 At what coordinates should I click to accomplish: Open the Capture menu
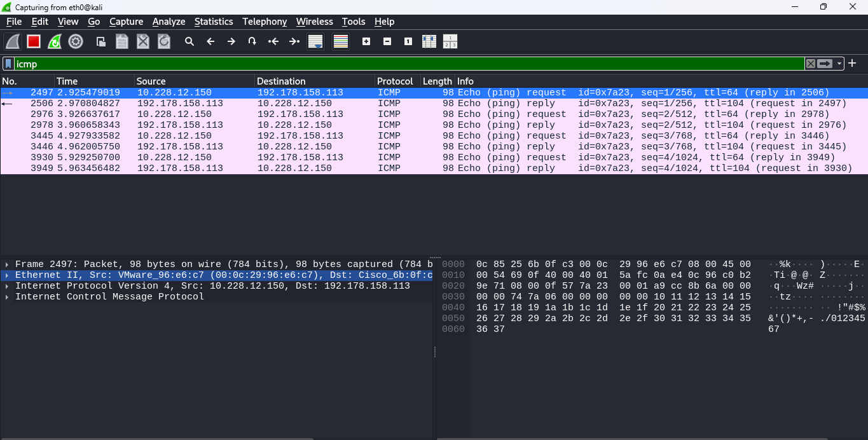[x=127, y=22]
